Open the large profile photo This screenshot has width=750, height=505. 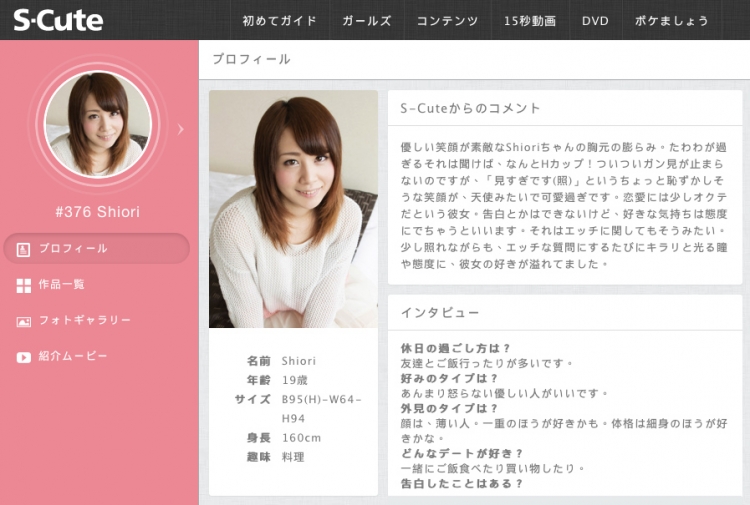coord(293,209)
